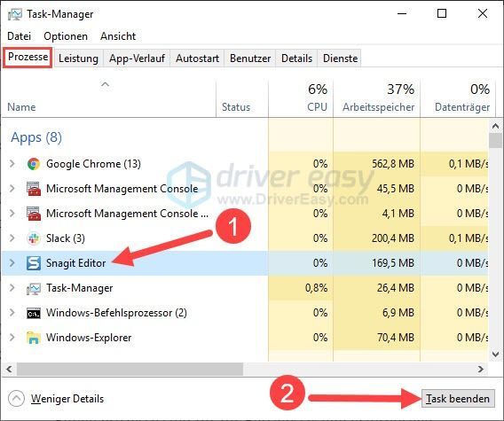Click the Slack app icon
504x421 pixels.
click(34, 238)
